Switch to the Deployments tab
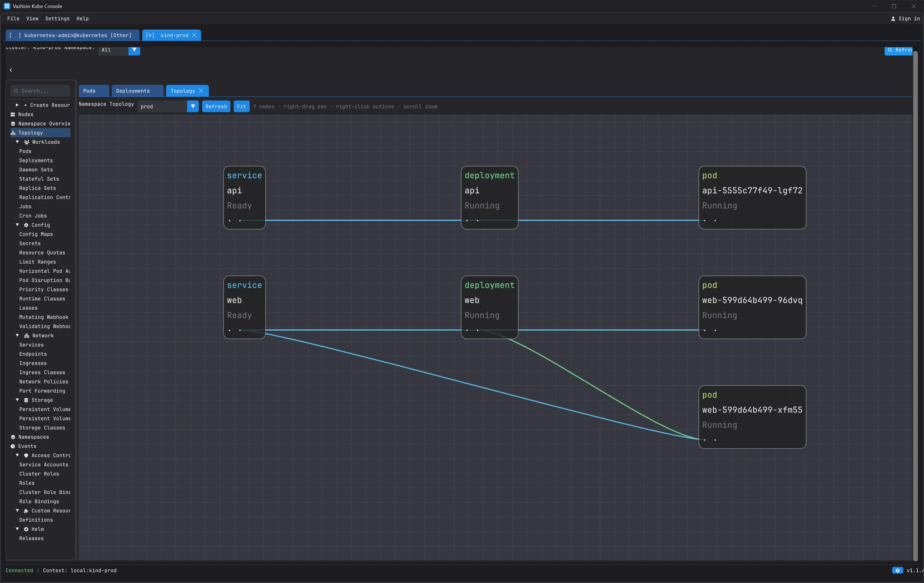Viewport: 924px width, 583px height. (137, 91)
